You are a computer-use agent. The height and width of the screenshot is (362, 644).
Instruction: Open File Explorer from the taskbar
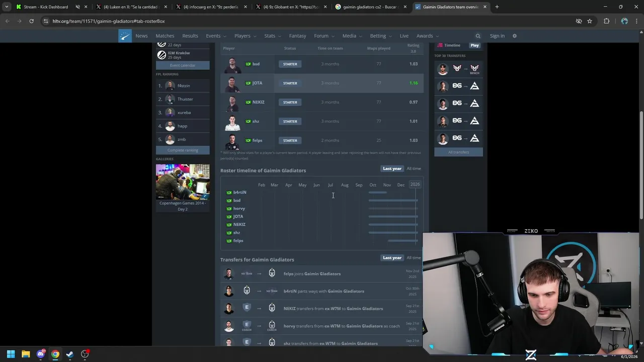(26, 354)
